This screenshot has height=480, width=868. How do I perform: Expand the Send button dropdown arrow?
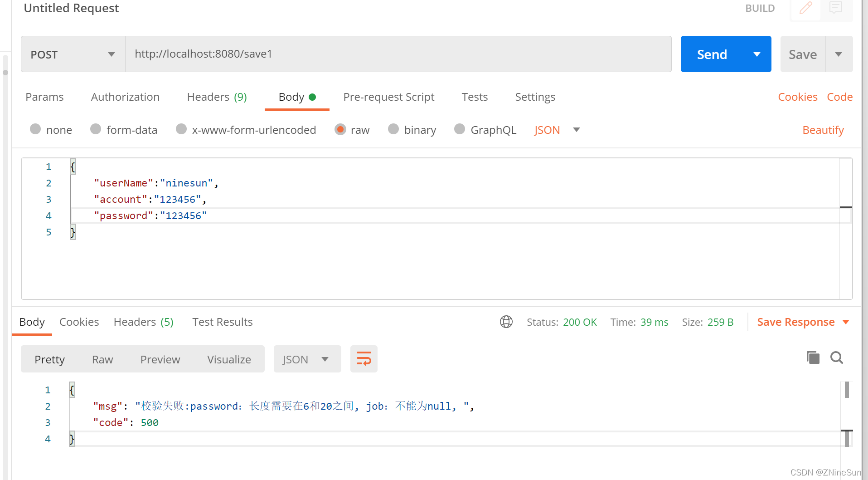coord(757,54)
